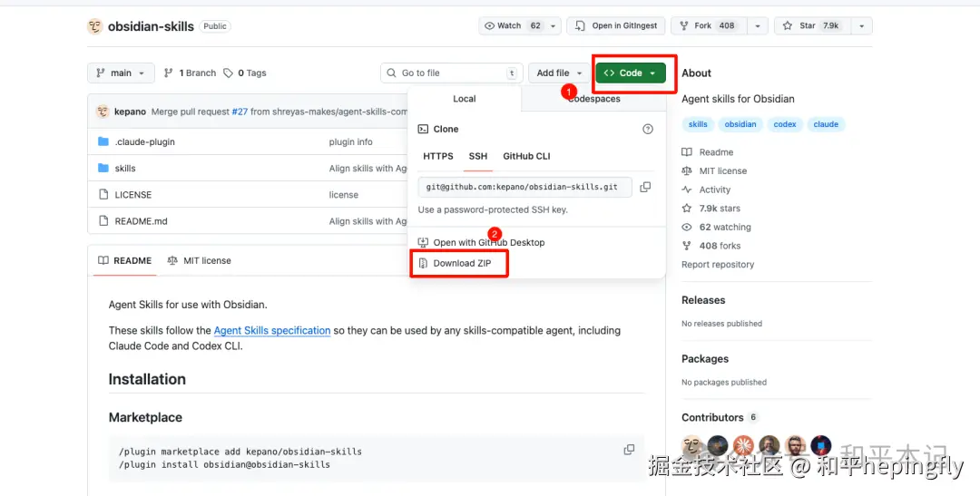Click the 'plugin info' commit message

[350, 141]
